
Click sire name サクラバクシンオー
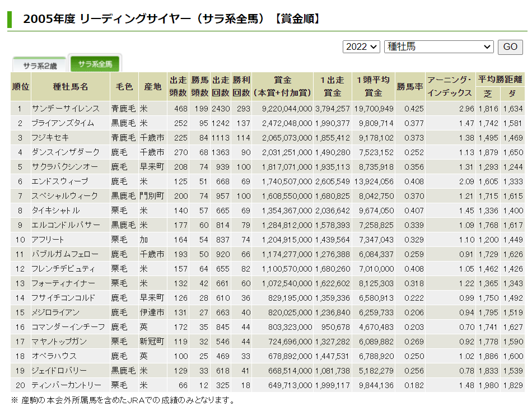click(64, 167)
